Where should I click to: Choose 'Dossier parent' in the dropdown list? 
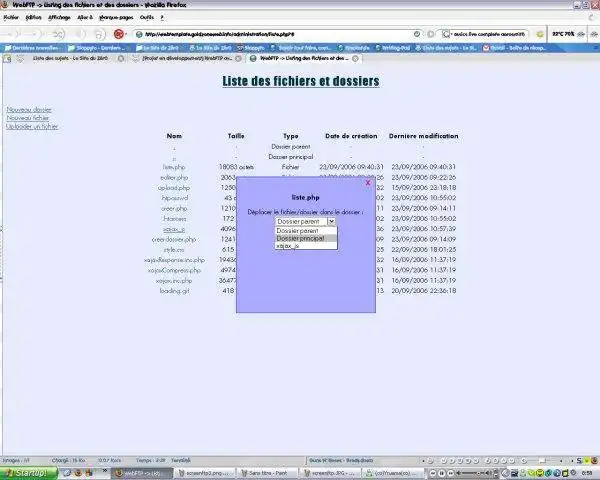point(306,231)
